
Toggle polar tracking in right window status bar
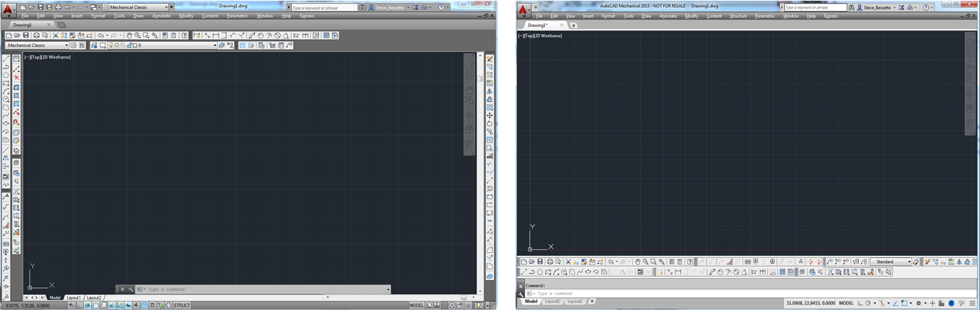[868, 303]
